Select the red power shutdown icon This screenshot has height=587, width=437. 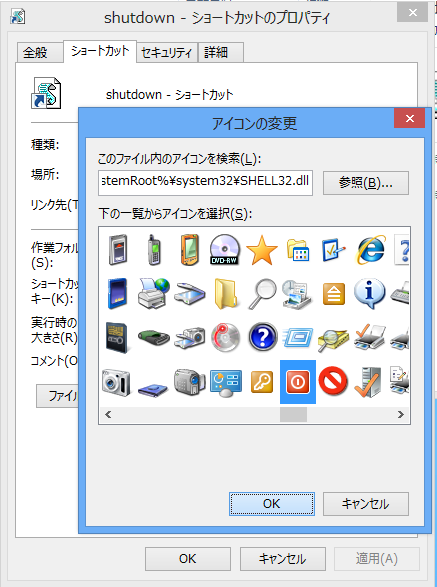click(x=298, y=382)
